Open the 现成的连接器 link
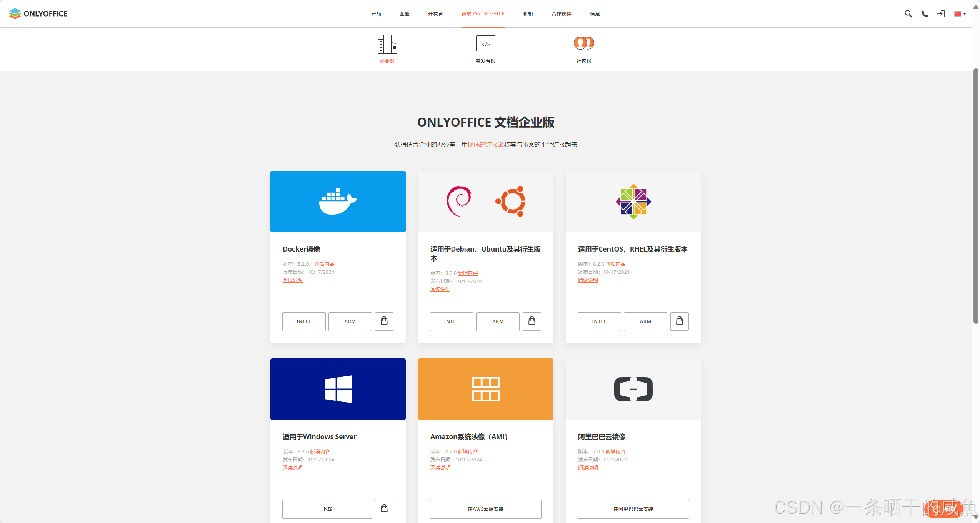Screen dimensions: 980x523 point(485,145)
